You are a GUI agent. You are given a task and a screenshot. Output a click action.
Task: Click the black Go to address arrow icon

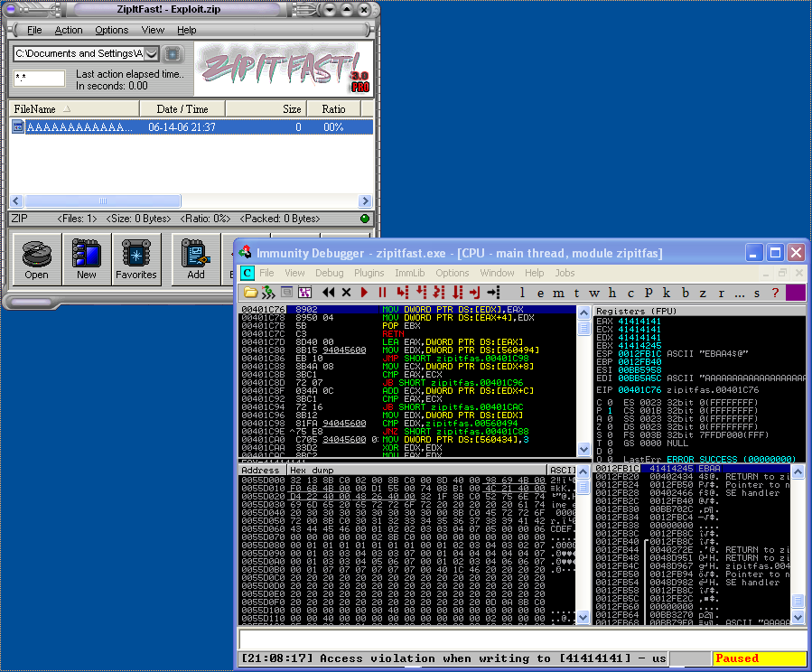pos(493,293)
